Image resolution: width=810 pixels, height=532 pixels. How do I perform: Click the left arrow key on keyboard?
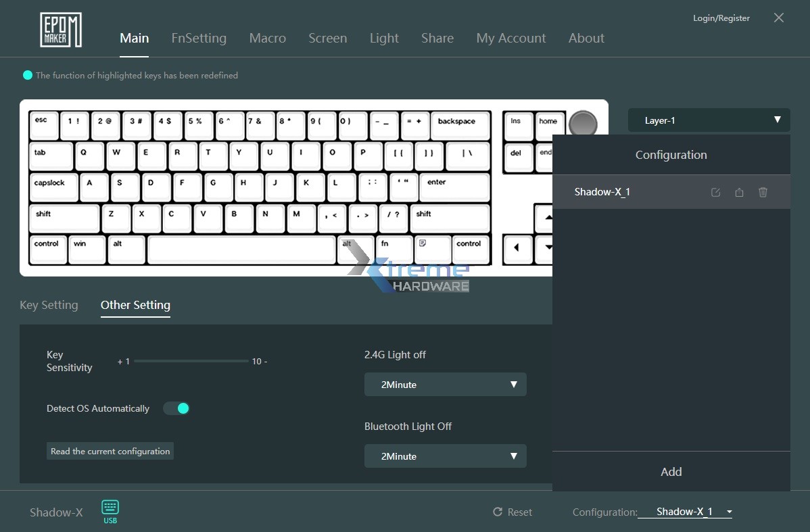(x=517, y=248)
